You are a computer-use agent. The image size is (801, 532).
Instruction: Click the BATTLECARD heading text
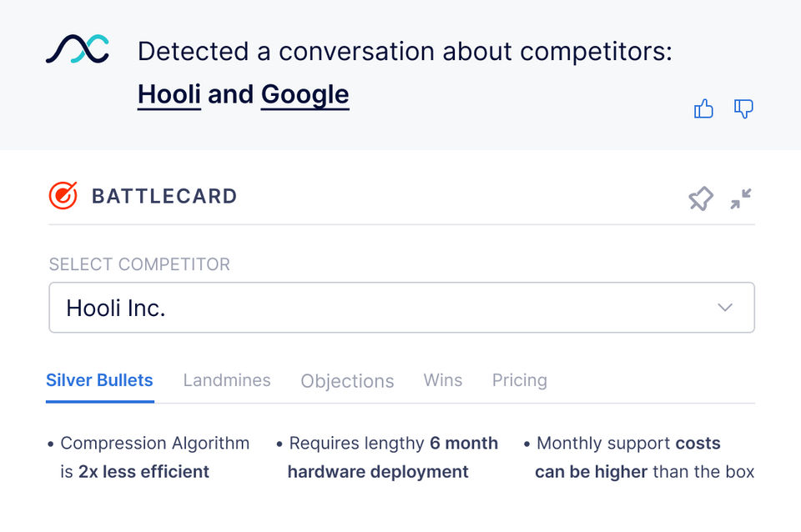coord(164,197)
